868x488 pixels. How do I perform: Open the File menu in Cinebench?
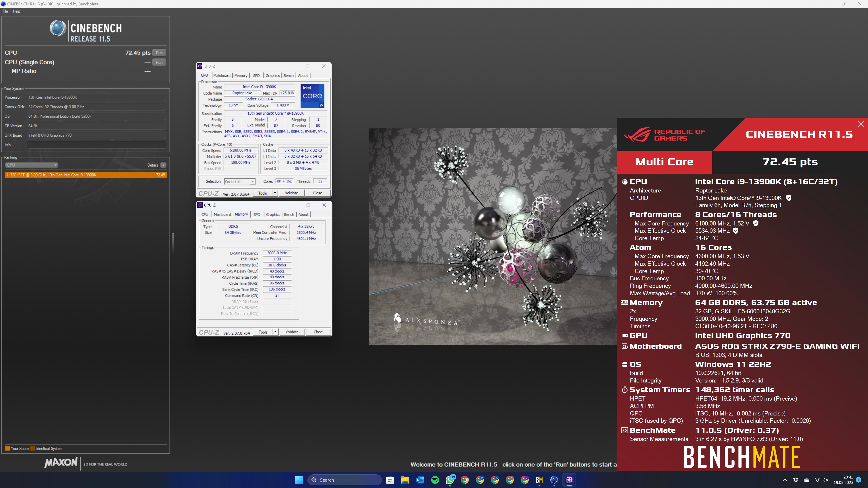click(x=5, y=11)
